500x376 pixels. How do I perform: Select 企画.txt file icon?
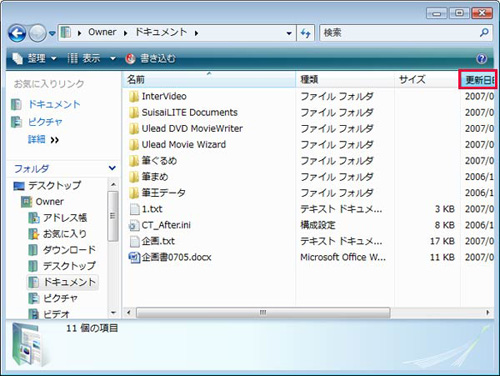pyautogui.click(x=135, y=241)
